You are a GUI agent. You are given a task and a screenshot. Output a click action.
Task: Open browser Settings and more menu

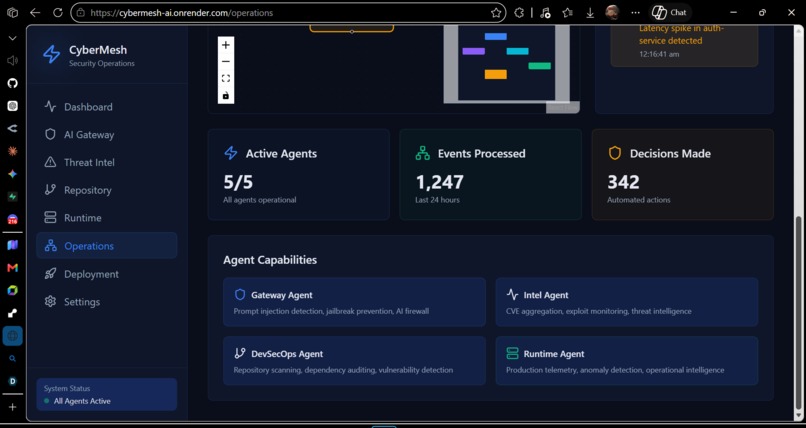point(635,13)
